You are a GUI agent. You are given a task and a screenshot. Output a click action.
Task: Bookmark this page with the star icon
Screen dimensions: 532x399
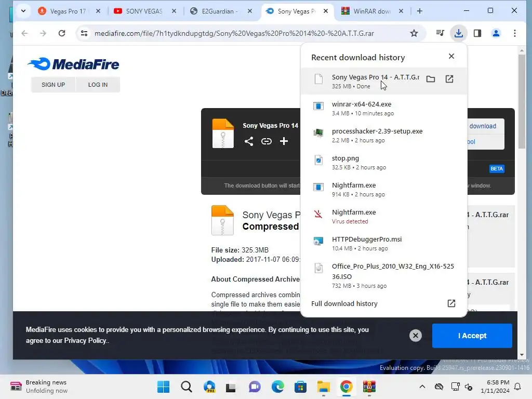pyautogui.click(x=414, y=33)
